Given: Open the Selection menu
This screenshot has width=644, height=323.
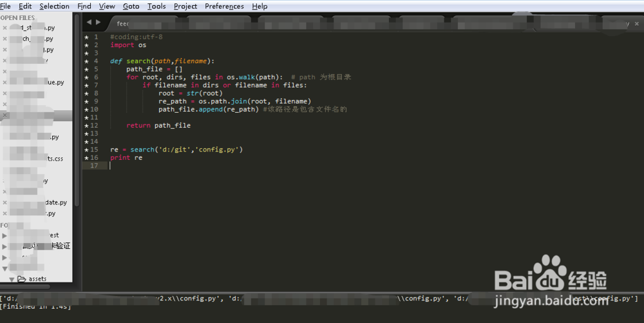Looking at the screenshot, I should pyautogui.click(x=54, y=6).
